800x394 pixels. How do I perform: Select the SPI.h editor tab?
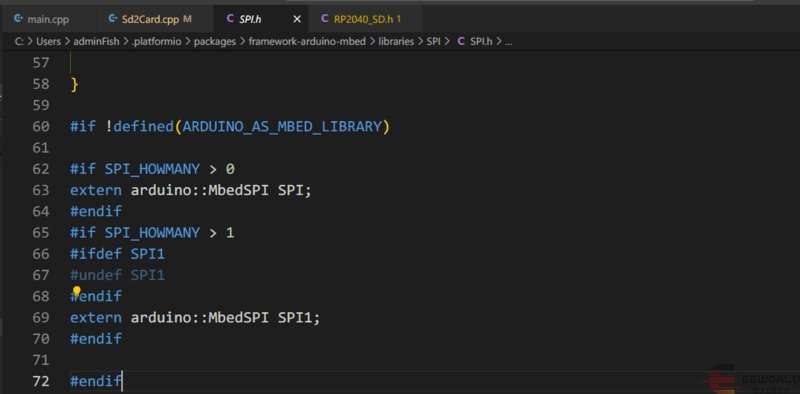tap(250, 19)
